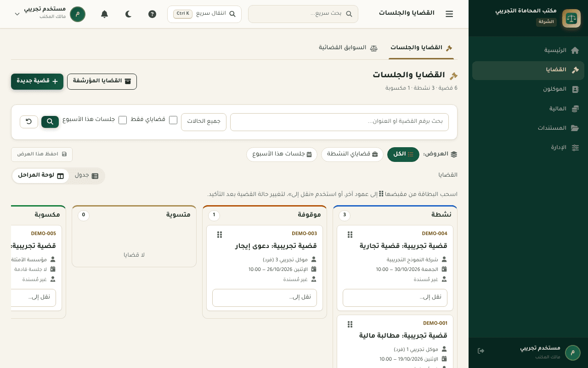
Task: Open نقل إلى dropdown on card DEMO-005
Action: 34,298
